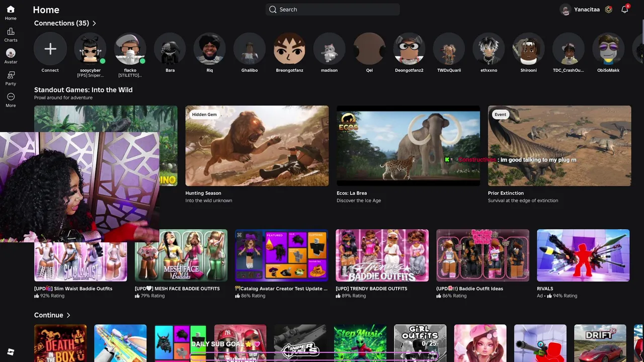This screenshot has height=362, width=644.
Task: Click '79% Rating' under MESH FACE
Action: coord(153,296)
